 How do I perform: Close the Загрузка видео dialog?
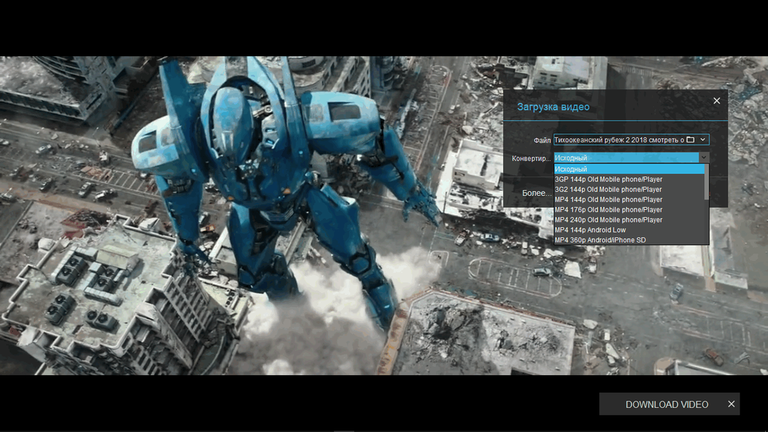[x=717, y=101]
